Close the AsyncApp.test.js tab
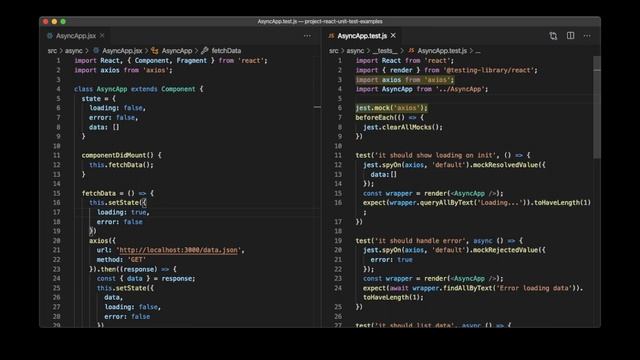Image resolution: width=640 pixels, height=360 pixels. click(x=393, y=36)
